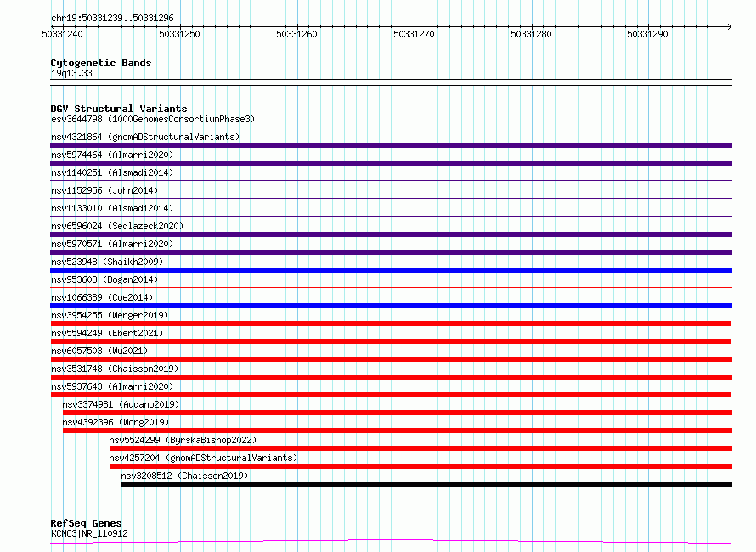Select the blue nsv1066389 Coe2014 bar
The width and height of the screenshot is (756, 552).
391,306
